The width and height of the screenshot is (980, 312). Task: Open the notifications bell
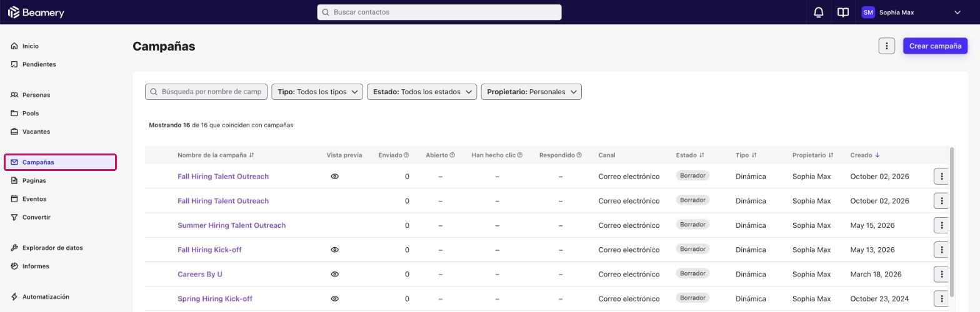tap(818, 12)
